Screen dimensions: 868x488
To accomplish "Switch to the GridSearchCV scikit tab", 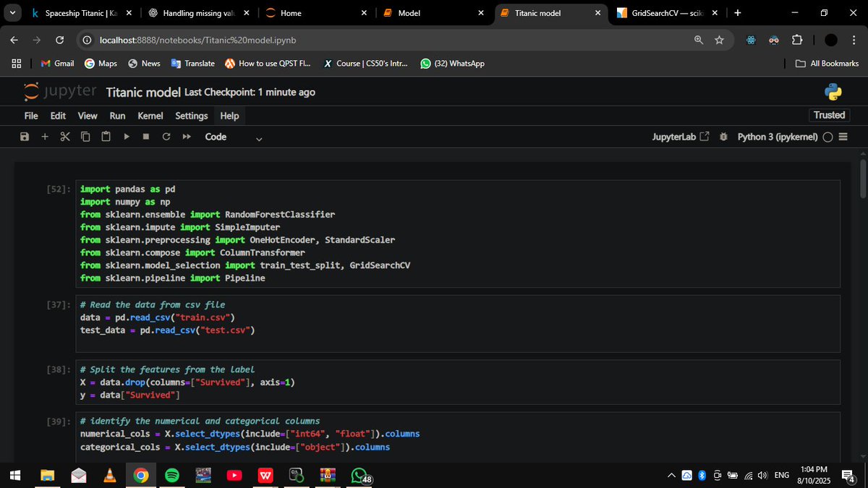I will click(666, 13).
